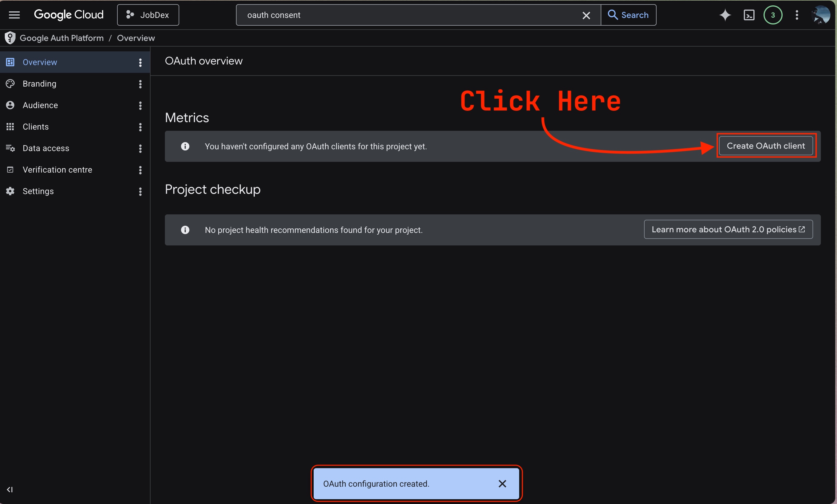Open the Clients item's three-dot menu
The image size is (837, 504).
(x=140, y=127)
